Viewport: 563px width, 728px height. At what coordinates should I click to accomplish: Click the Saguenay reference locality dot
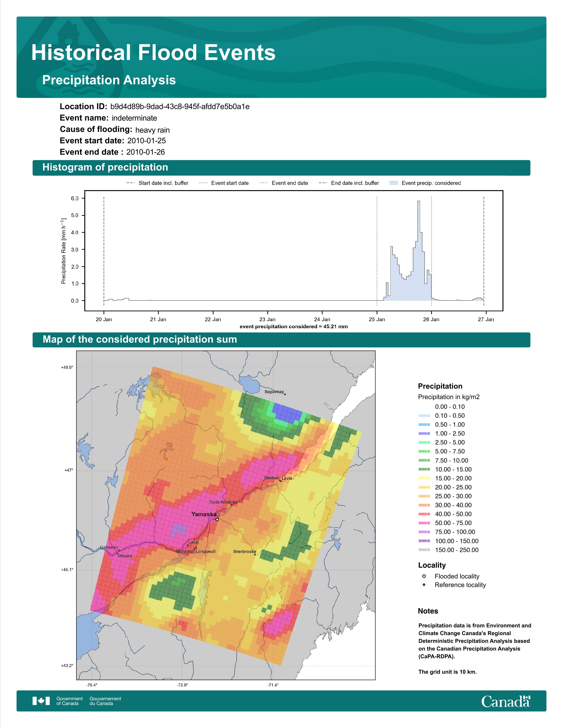point(285,394)
